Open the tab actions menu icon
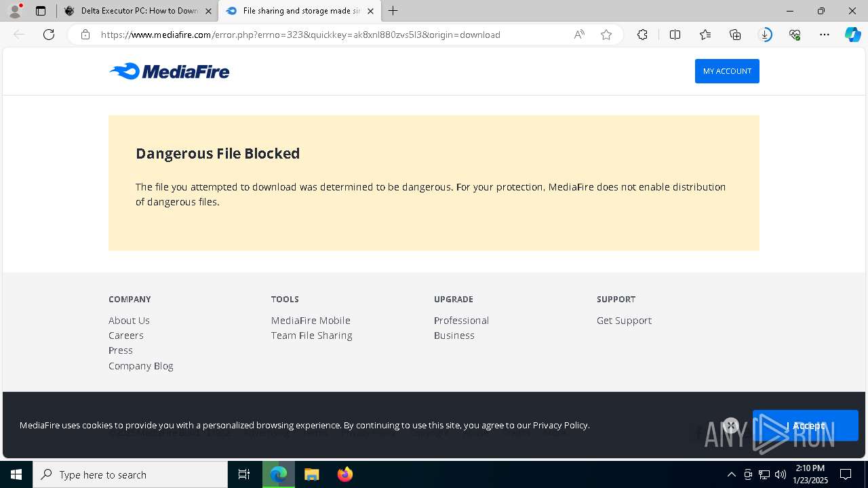This screenshot has height=488, width=868. [41, 11]
